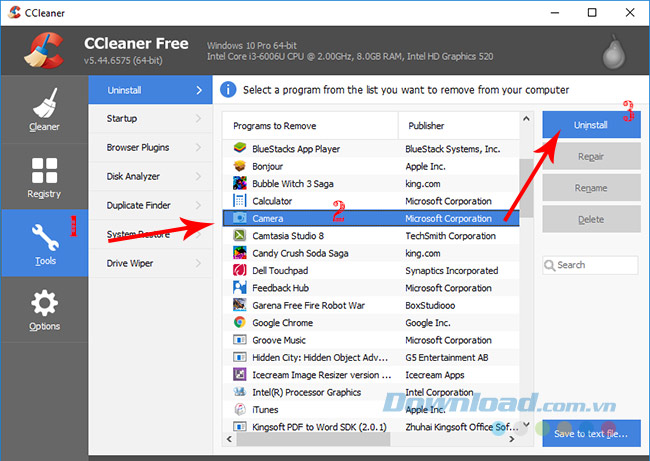Select the "BlueStack Systems, Inc." cell
650x461 pixels.
pos(453,148)
